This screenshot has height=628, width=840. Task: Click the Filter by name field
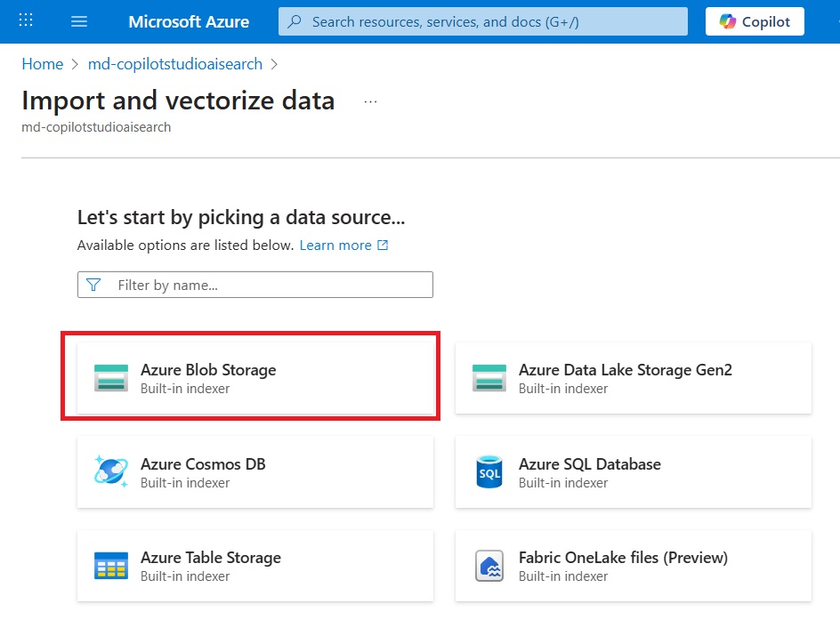pyautogui.click(x=255, y=285)
